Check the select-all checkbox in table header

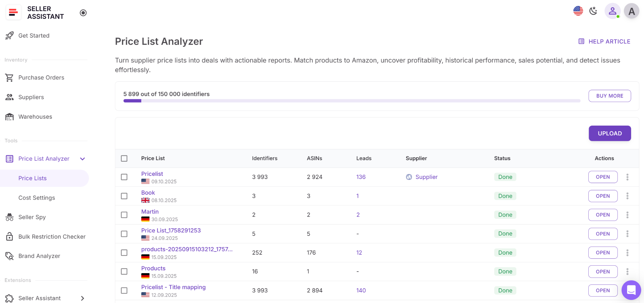pyautogui.click(x=124, y=159)
